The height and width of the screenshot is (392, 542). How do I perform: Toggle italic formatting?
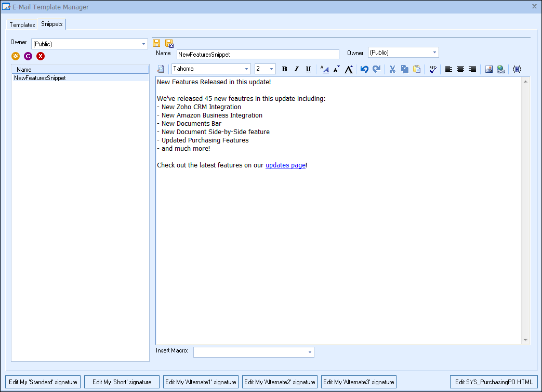(x=296, y=69)
